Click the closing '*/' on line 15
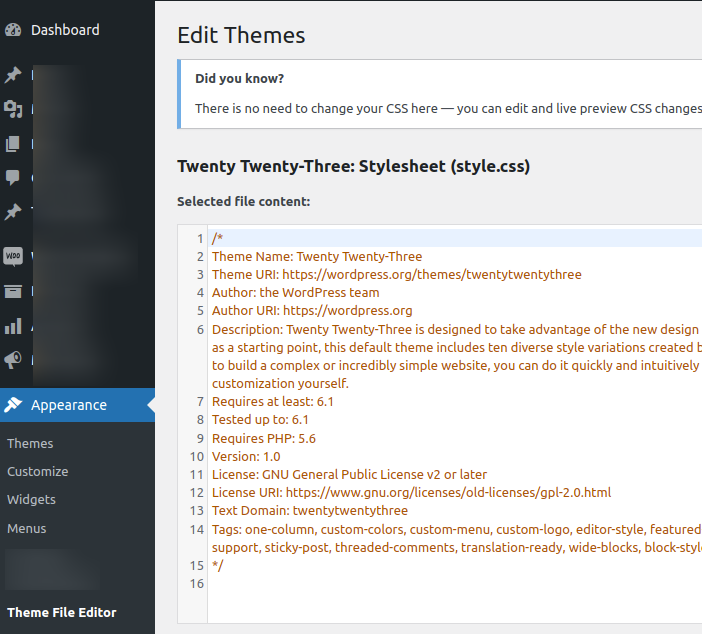The image size is (702, 634). point(218,565)
